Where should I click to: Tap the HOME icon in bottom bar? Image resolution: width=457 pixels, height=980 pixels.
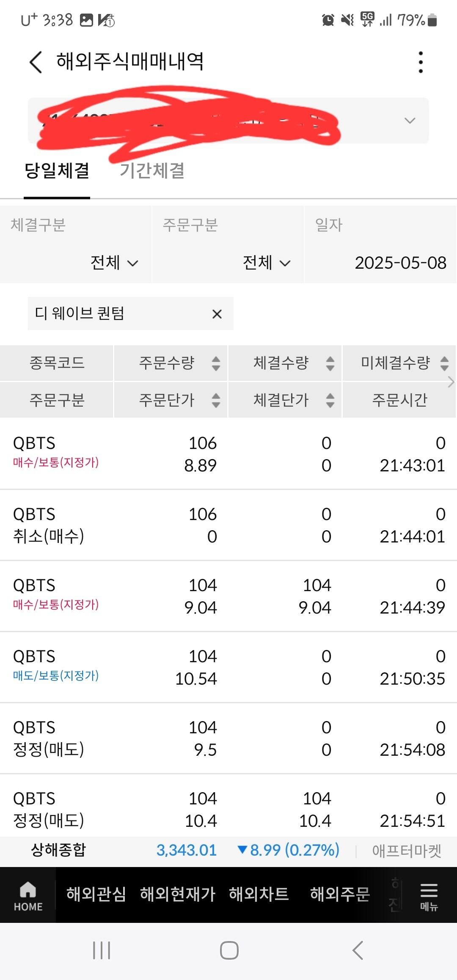tap(28, 895)
